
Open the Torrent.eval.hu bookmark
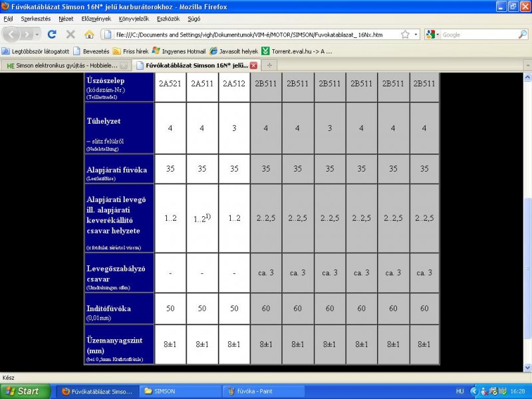click(297, 51)
